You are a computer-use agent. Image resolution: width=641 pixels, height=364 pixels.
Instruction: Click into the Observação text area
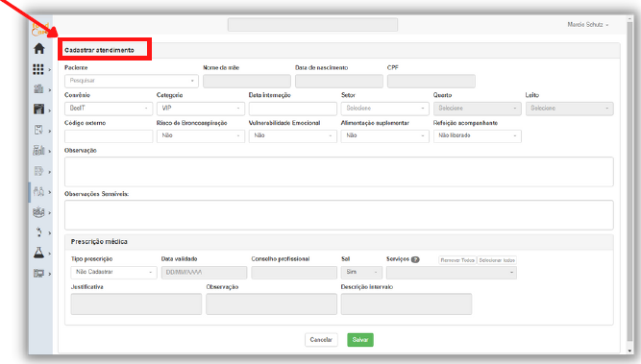coord(339,172)
